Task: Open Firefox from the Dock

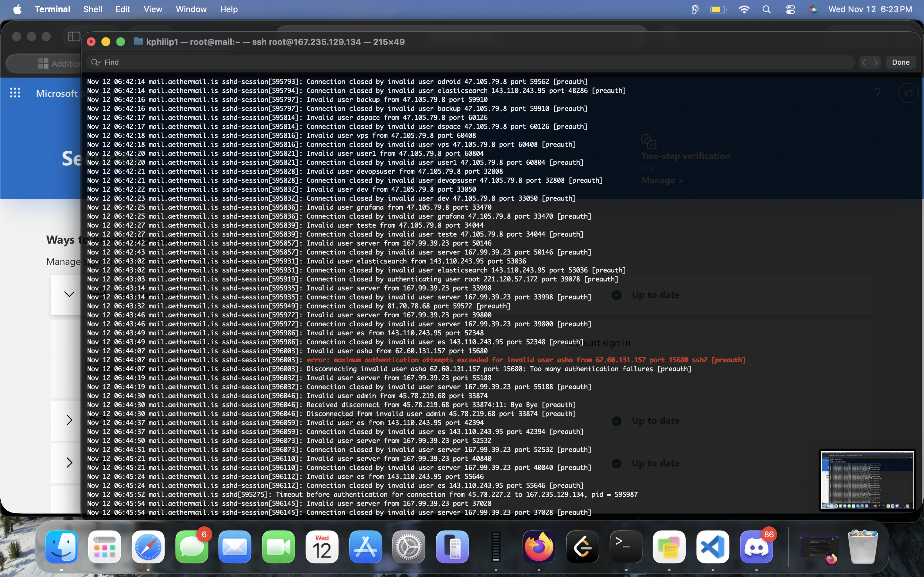Action: 539,547
